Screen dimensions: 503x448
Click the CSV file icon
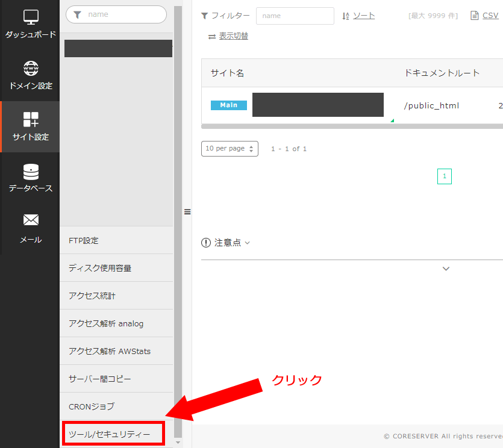tap(475, 16)
